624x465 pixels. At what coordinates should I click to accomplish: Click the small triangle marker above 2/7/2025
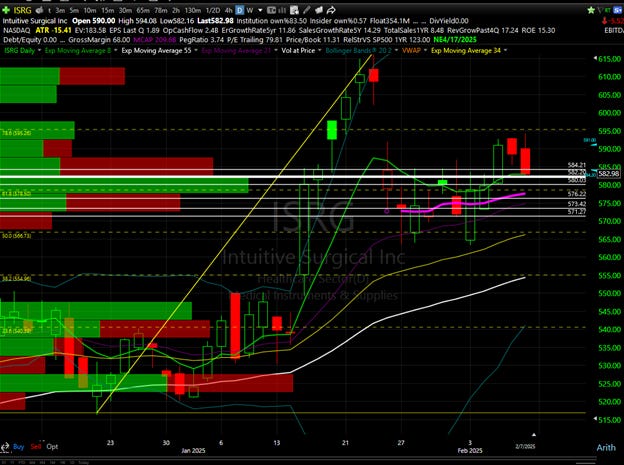[534, 435]
